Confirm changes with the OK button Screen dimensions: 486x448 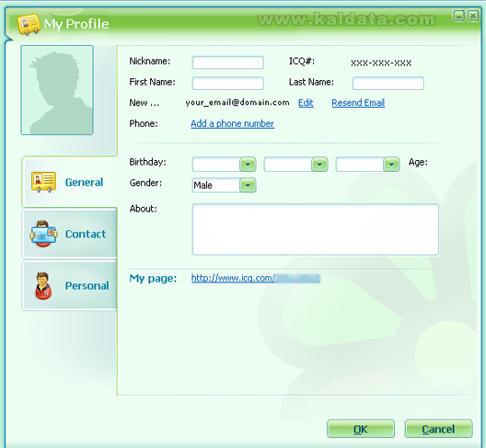click(361, 429)
